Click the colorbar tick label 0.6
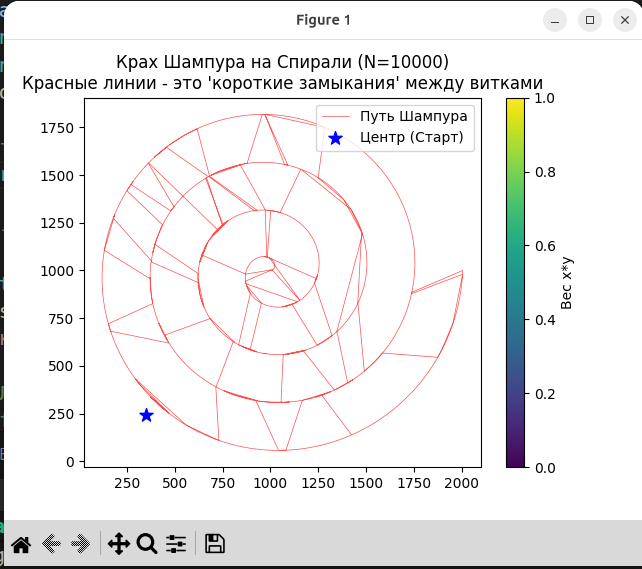 545,246
